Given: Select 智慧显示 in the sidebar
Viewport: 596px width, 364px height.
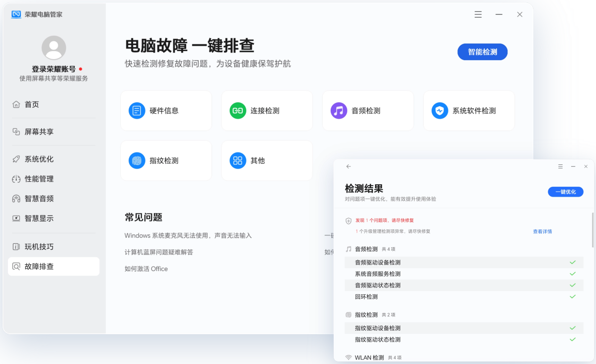Looking at the screenshot, I should (x=54, y=218).
